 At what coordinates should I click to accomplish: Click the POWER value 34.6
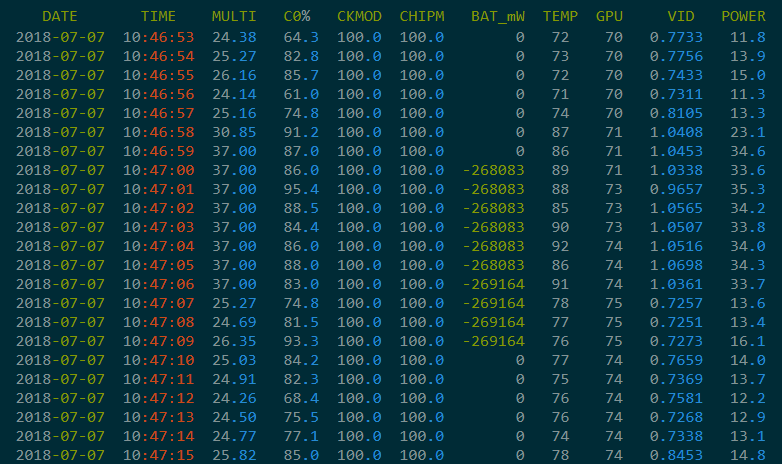[748, 151]
